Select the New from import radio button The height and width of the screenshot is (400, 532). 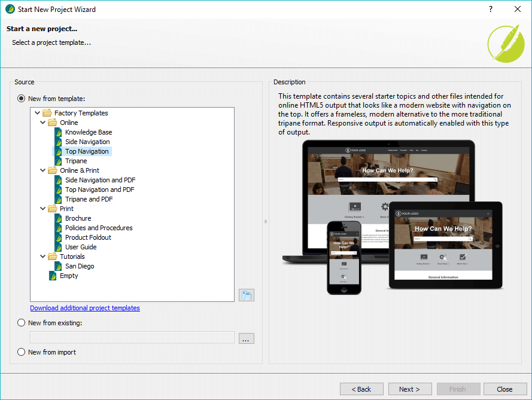(x=21, y=352)
